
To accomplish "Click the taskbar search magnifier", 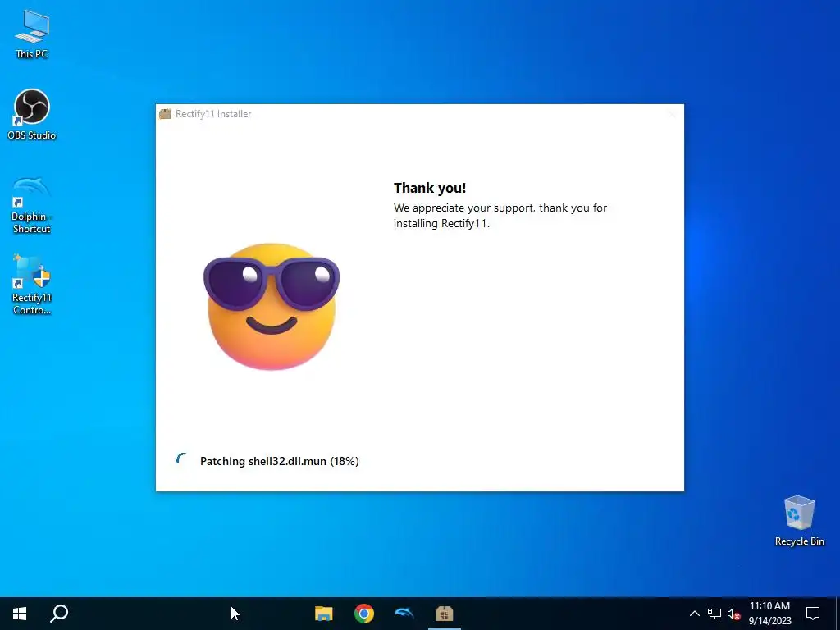I will tap(59, 614).
